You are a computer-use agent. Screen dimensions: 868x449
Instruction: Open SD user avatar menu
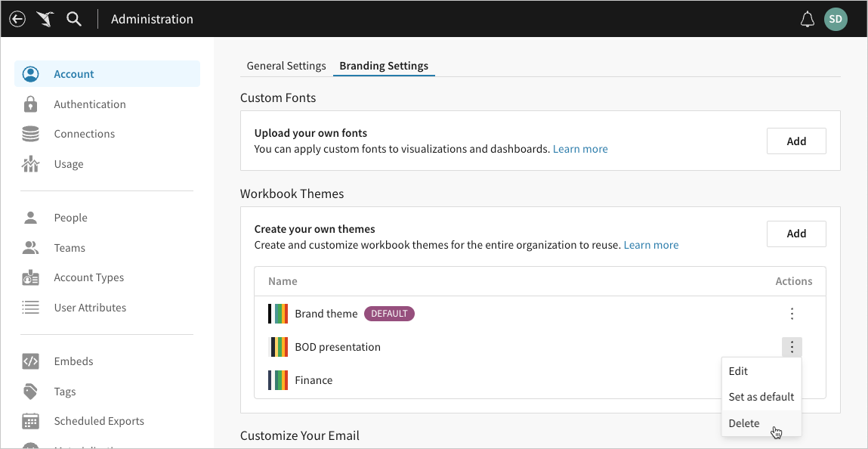(836, 20)
